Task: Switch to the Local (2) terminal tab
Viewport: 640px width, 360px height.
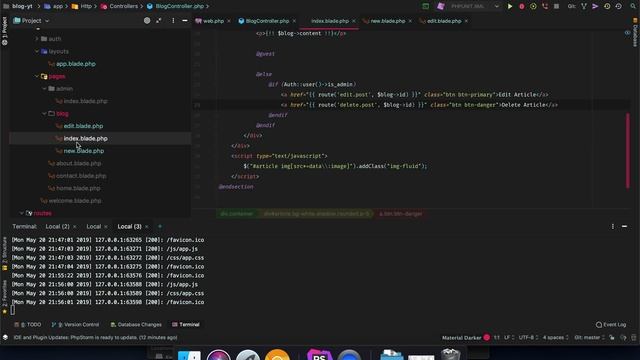Action: click(x=57, y=227)
